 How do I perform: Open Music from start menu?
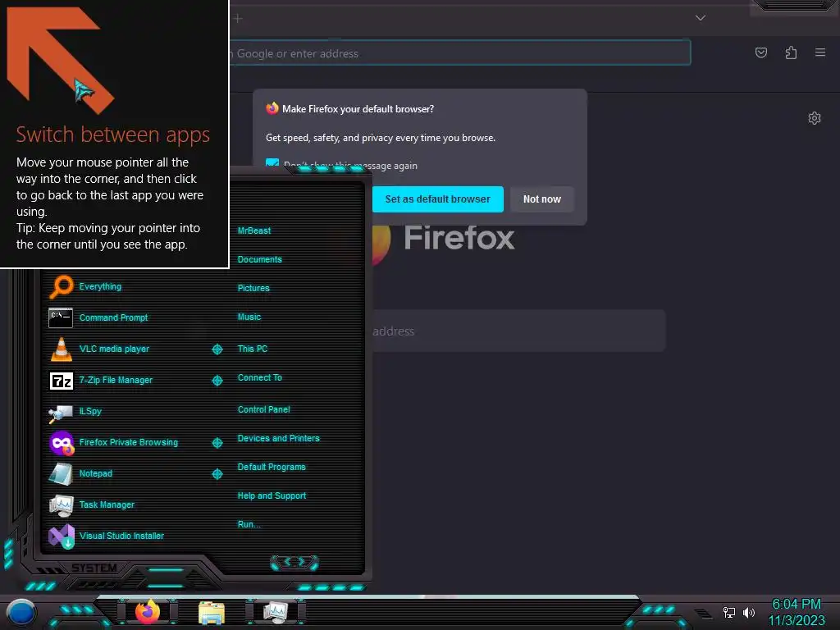click(249, 317)
